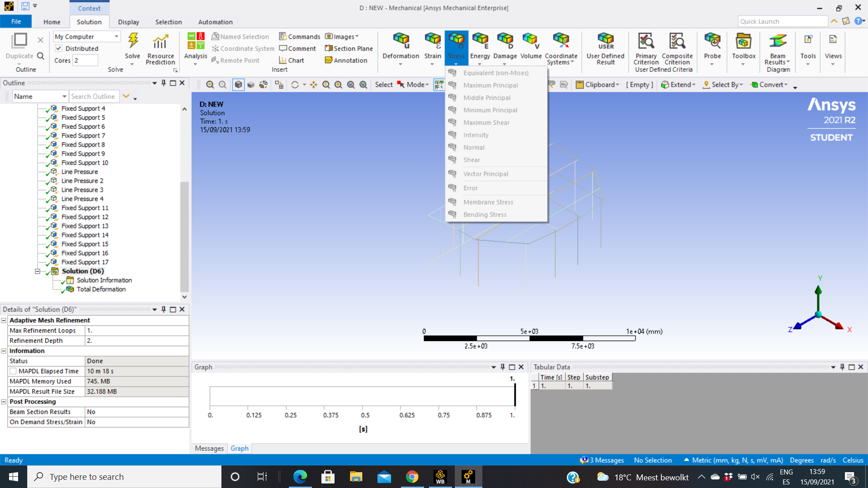Collapse the Adaptive Mesh Refinement section

point(4,320)
